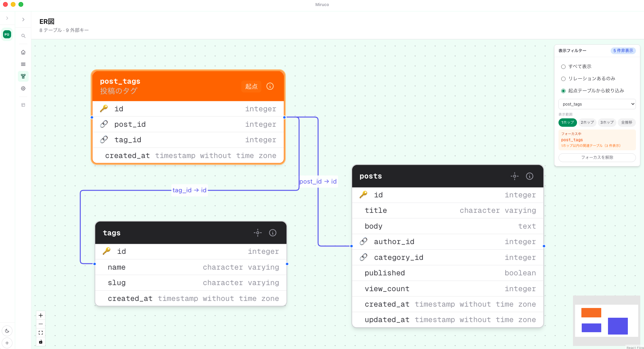This screenshot has height=349, width=644.
Task: Zoom in with the plus control
Action: [x=41, y=315]
